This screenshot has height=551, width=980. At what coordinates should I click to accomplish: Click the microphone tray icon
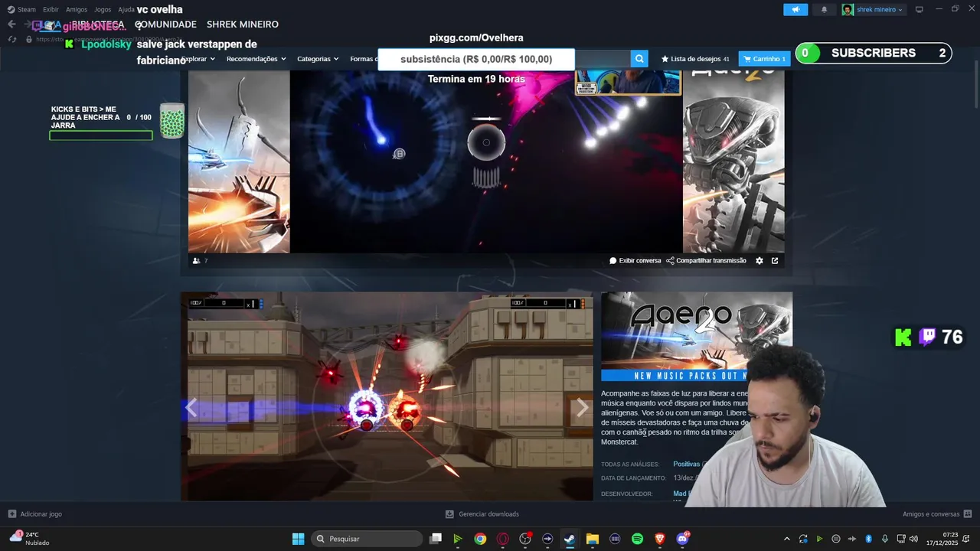click(885, 539)
